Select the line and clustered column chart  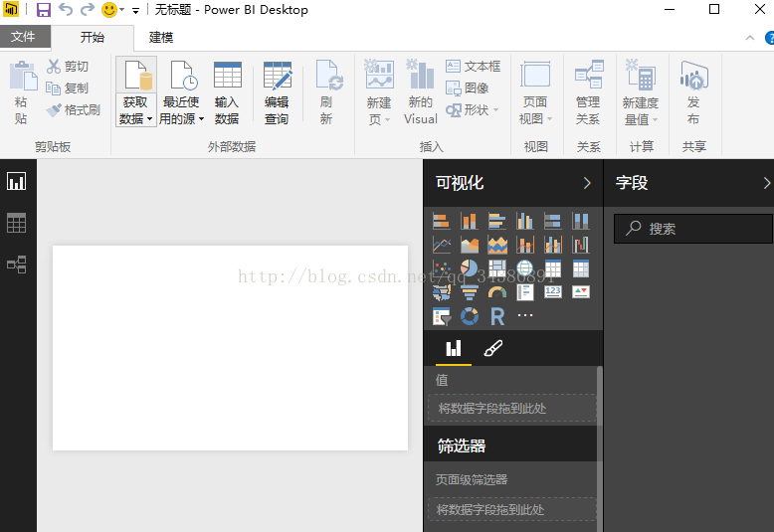(x=552, y=245)
